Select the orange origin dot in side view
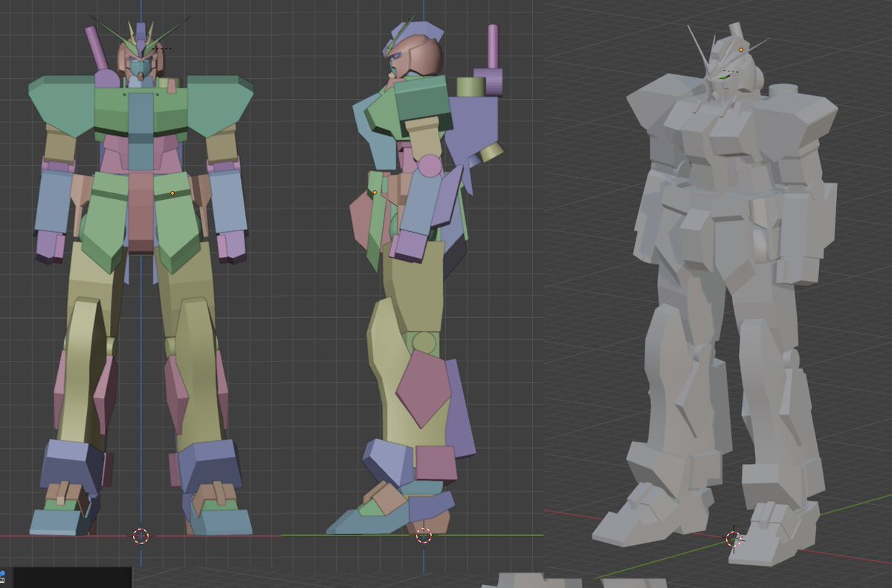The height and width of the screenshot is (588, 892). tap(375, 193)
